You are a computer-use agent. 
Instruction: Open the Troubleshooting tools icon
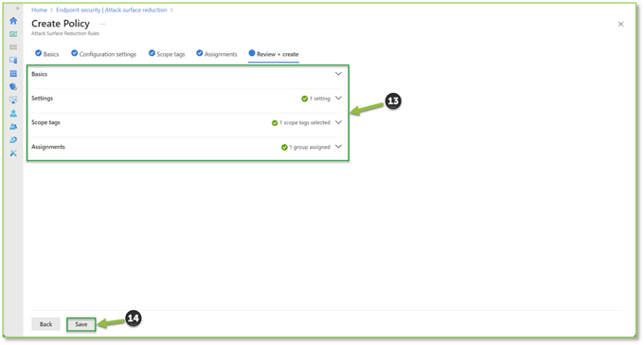(13, 153)
